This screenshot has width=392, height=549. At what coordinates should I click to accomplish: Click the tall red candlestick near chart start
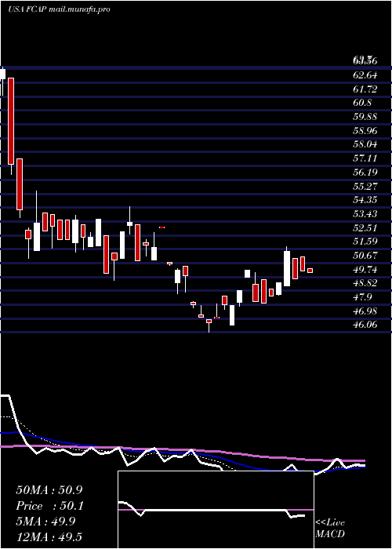[x=11, y=121]
